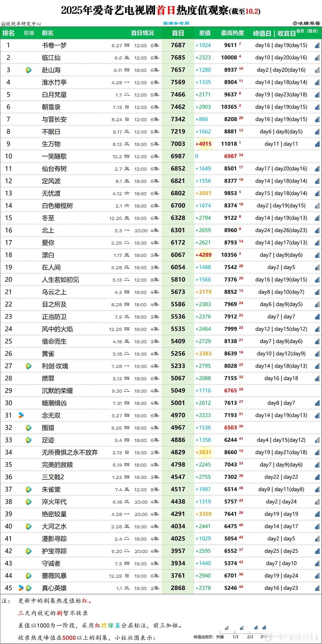The width and height of the screenshot is (322, 644).
Task: Click the Tencent Video icon beside 淬火年代
Action: (29, 502)
